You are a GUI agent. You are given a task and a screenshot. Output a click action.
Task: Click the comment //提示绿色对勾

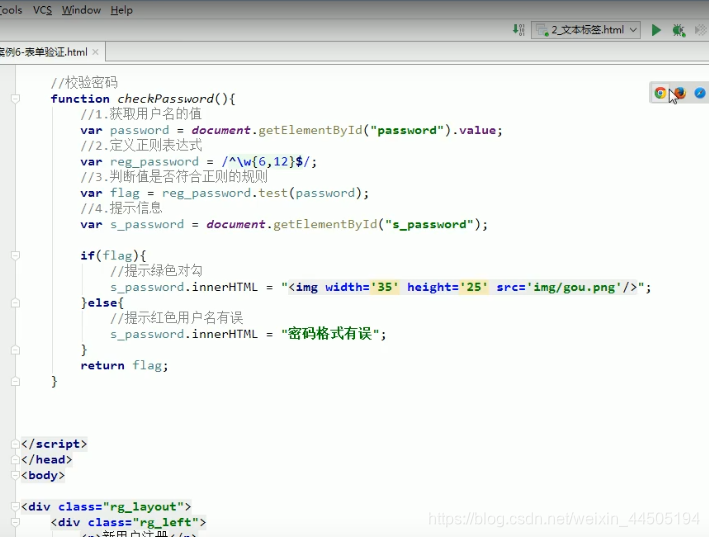click(156, 271)
